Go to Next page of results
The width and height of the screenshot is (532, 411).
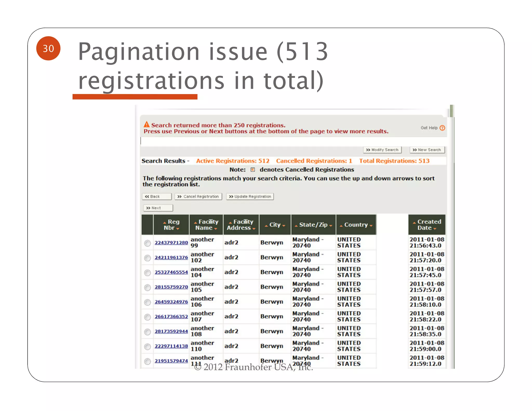pyautogui.click(x=158, y=208)
